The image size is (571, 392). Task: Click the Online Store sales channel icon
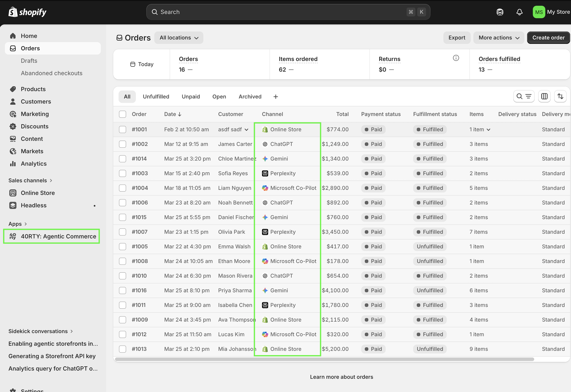13,193
